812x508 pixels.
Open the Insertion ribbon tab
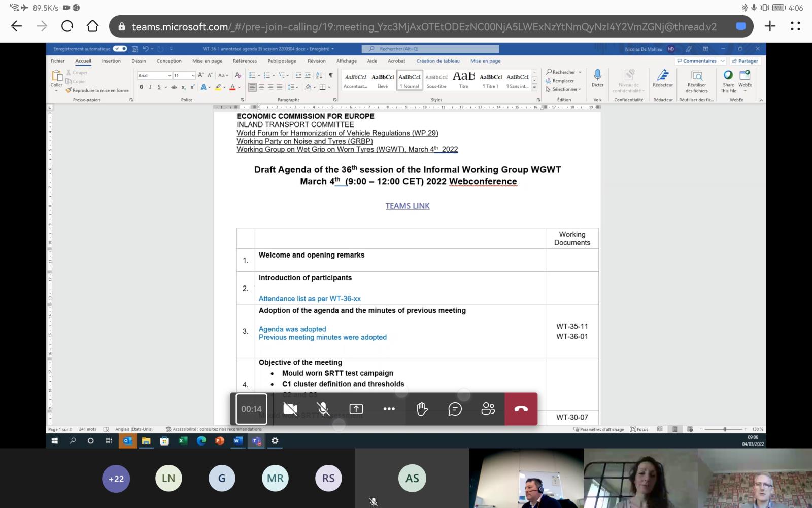click(111, 61)
